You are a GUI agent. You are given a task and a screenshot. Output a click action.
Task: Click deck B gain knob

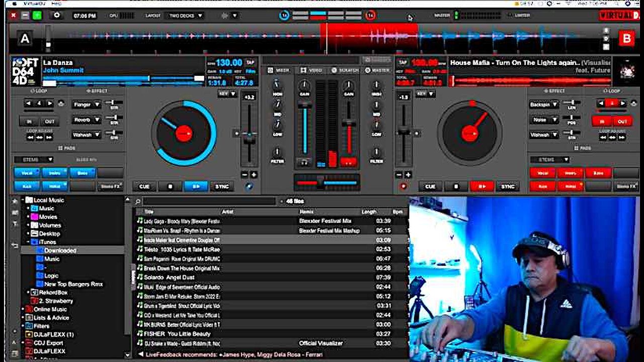point(348,85)
